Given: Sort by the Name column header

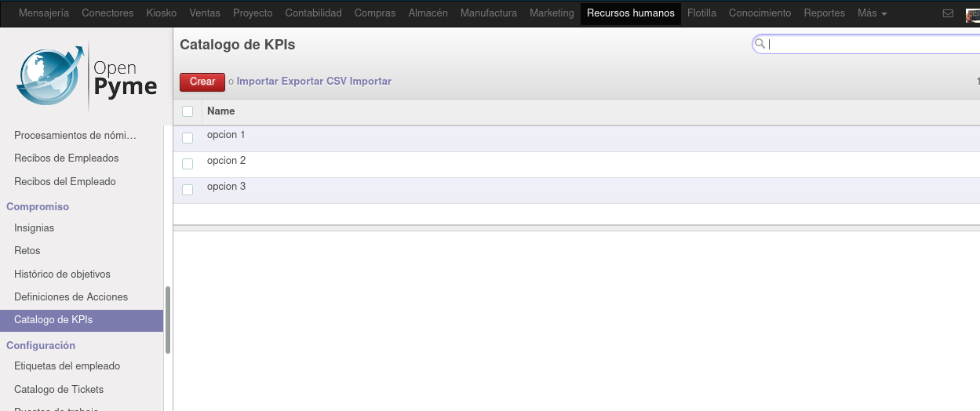Looking at the screenshot, I should click(221, 111).
